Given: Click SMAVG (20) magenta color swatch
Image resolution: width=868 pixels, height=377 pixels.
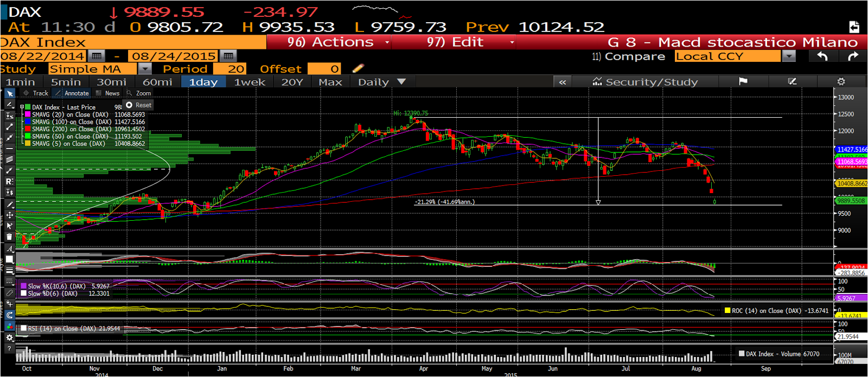Looking at the screenshot, I should 28,115.
